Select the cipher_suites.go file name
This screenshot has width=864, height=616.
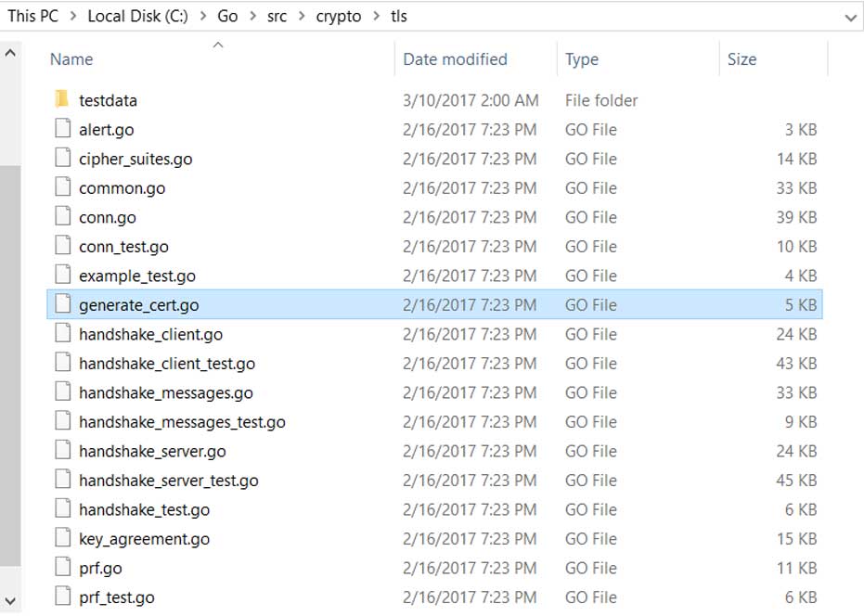point(135,160)
